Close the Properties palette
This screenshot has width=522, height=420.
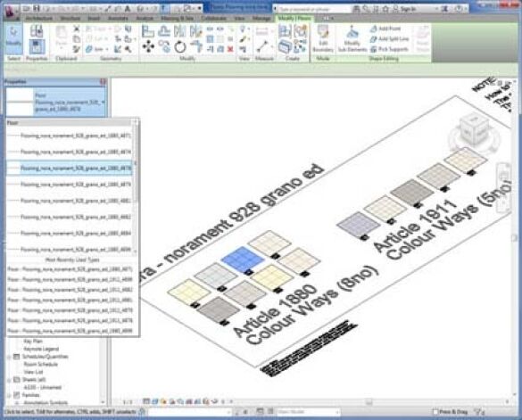click(103, 81)
